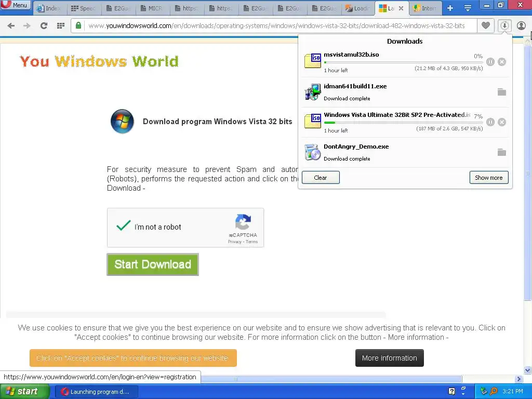This screenshot has height=399, width=532.
Task: Go back with the back arrow
Action: tap(11, 26)
